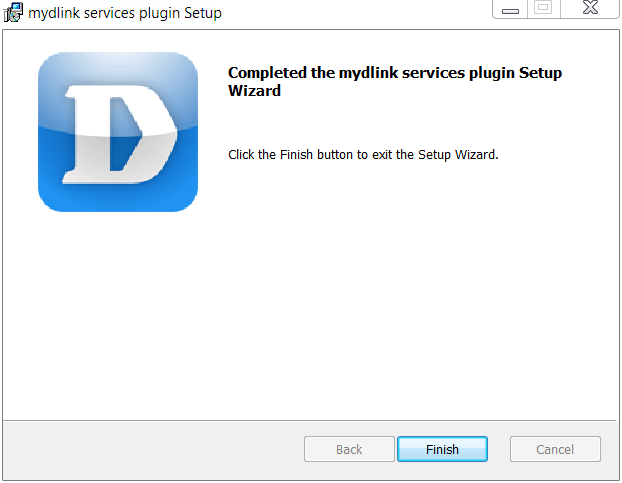Viewport: 622px width, 483px height.
Task: Click the 'mydlink services plugin Setup' title
Action: (x=125, y=13)
